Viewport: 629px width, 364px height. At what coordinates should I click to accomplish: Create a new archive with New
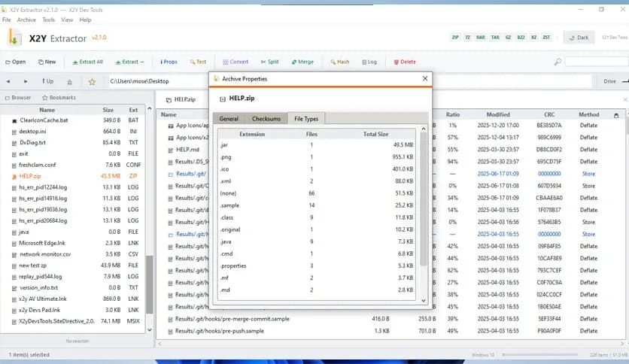47,62
